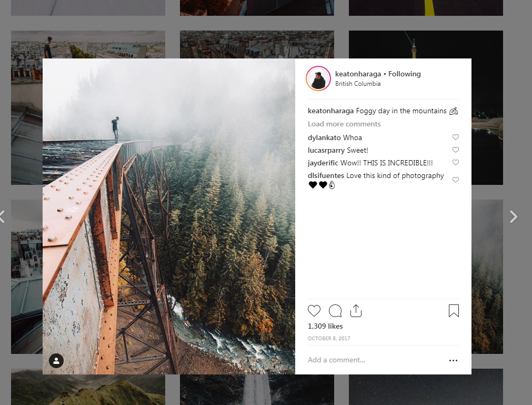The width and height of the screenshot is (532, 405).
Task: Open the keatonharaga username link in header
Action: click(358, 74)
